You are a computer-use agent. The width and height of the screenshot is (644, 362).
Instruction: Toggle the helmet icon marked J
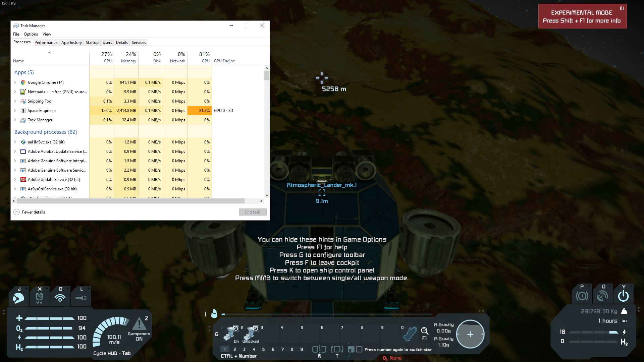(18, 297)
